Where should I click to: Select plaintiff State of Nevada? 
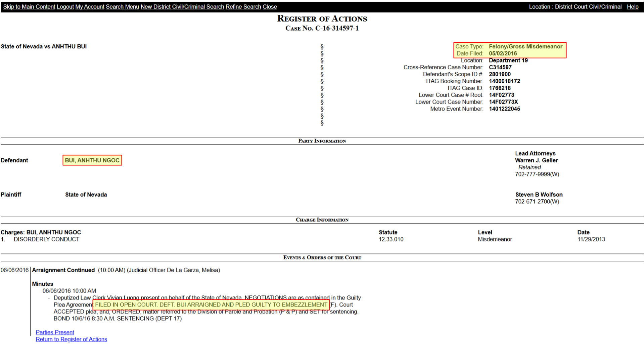point(86,194)
